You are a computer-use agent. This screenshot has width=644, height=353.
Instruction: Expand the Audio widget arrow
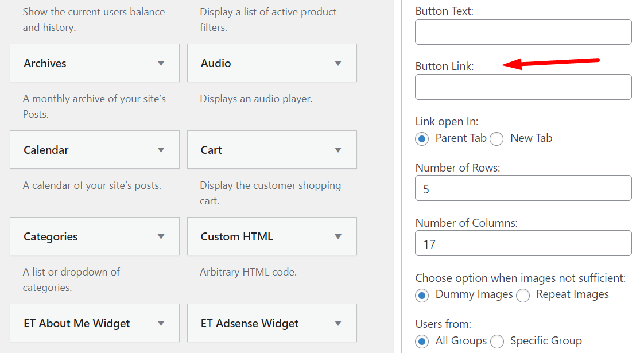point(338,63)
